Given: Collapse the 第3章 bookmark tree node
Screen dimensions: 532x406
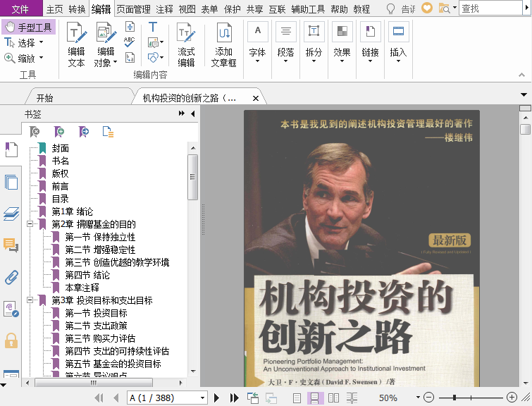Looking at the screenshot, I should 30,300.
